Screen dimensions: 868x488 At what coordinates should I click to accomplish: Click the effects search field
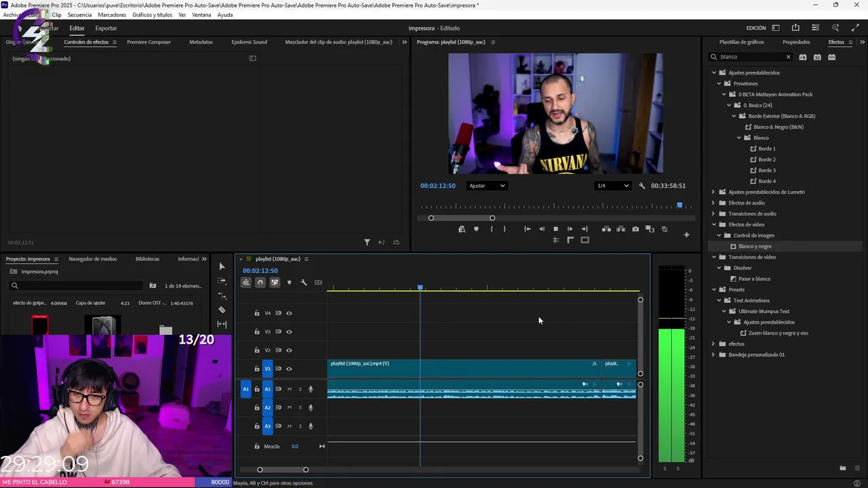tap(751, 57)
